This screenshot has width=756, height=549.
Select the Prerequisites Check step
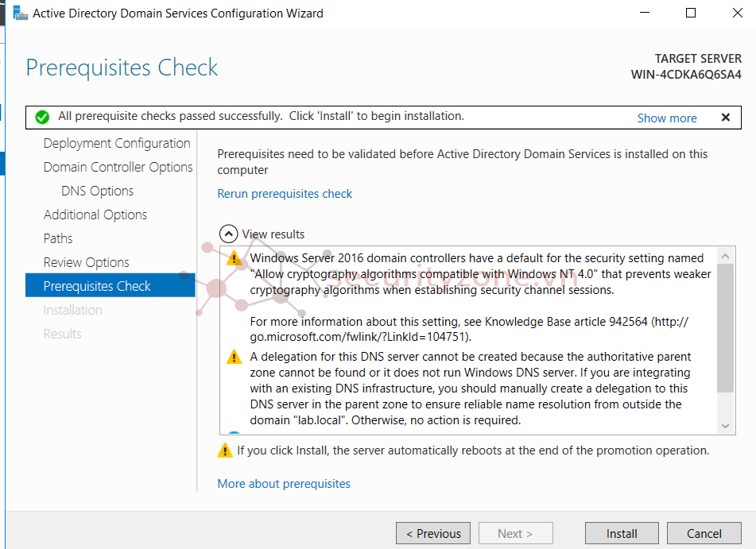(110, 285)
